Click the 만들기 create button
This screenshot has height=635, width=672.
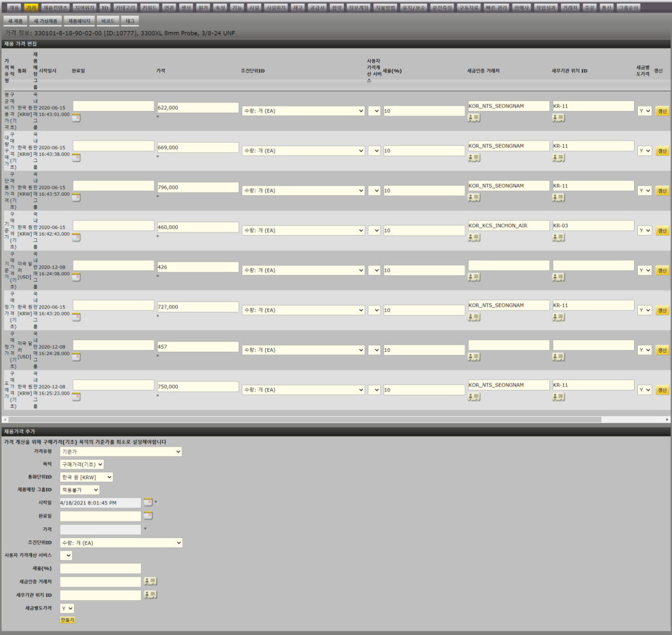coord(67,620)
